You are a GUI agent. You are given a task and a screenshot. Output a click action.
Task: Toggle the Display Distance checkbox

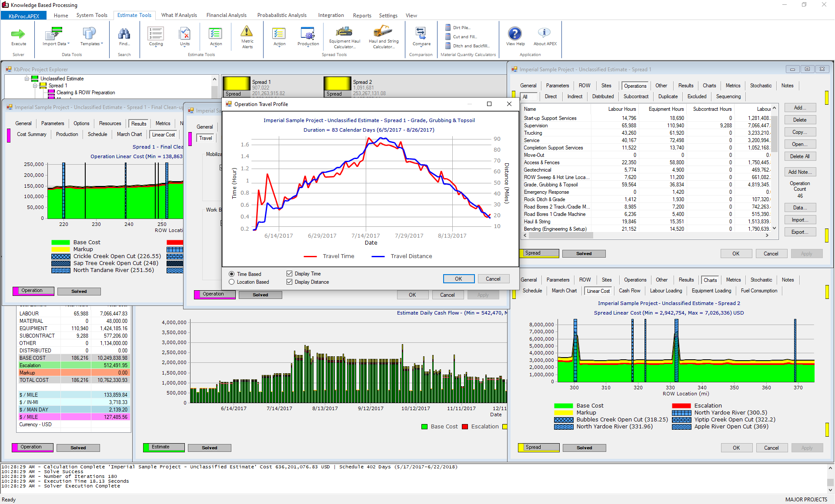[289, 282]
